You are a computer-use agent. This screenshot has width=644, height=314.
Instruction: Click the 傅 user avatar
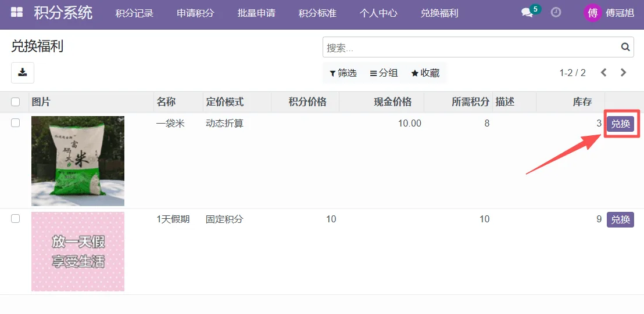coord(592,13)
